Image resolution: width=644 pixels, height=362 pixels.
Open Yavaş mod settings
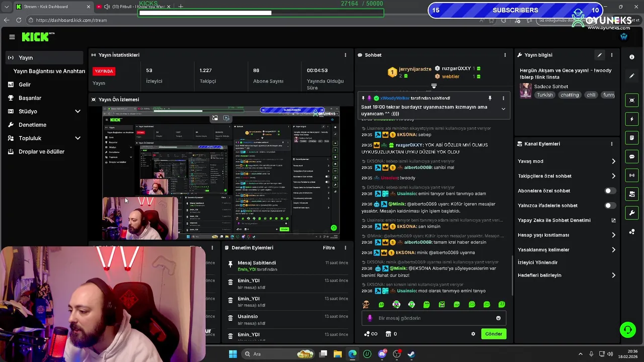[x=567, y=161]
